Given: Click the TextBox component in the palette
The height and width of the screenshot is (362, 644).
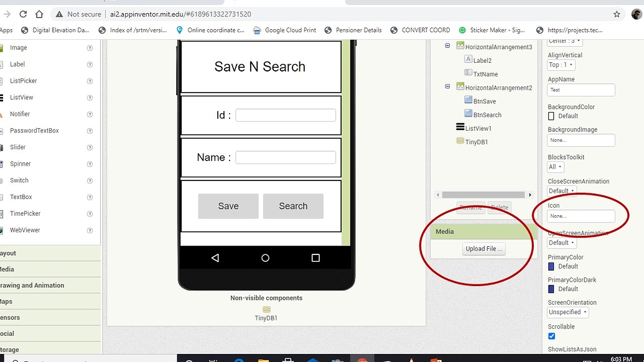Looking at the screenshot, I should click(20, 197).
